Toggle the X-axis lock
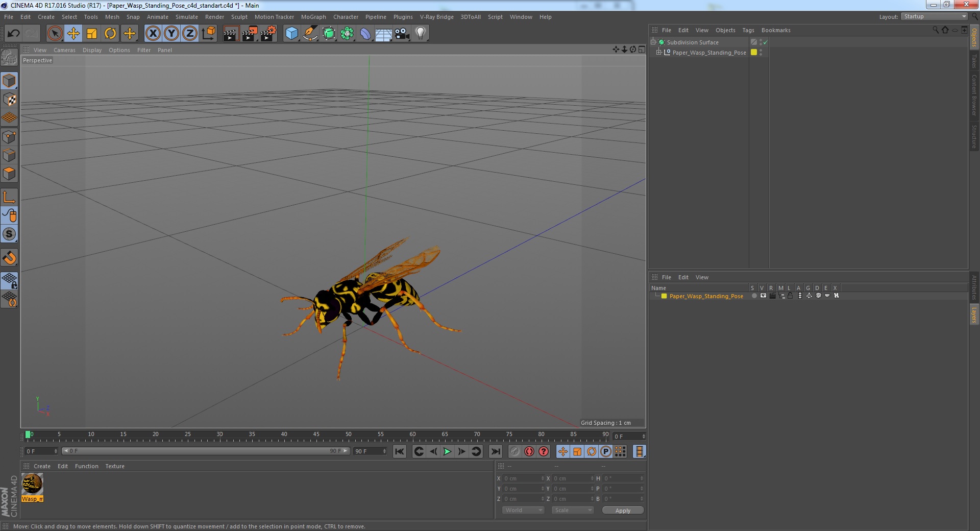The height and width of the screenshot is (531, 980). [x=153, y=34]
